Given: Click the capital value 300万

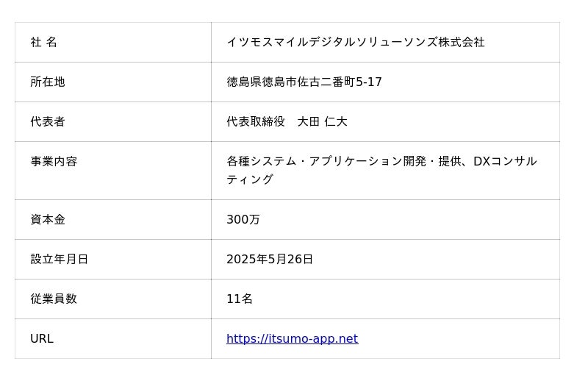Looking at the screenshot, I should pos(243,220).
